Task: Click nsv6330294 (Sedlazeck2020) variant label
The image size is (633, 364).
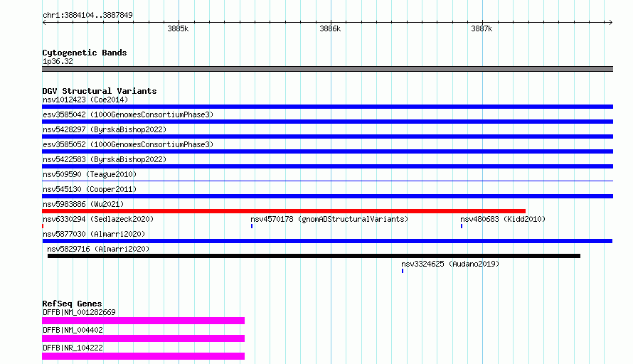Action: pyautogui.click(x=98, y=219)
